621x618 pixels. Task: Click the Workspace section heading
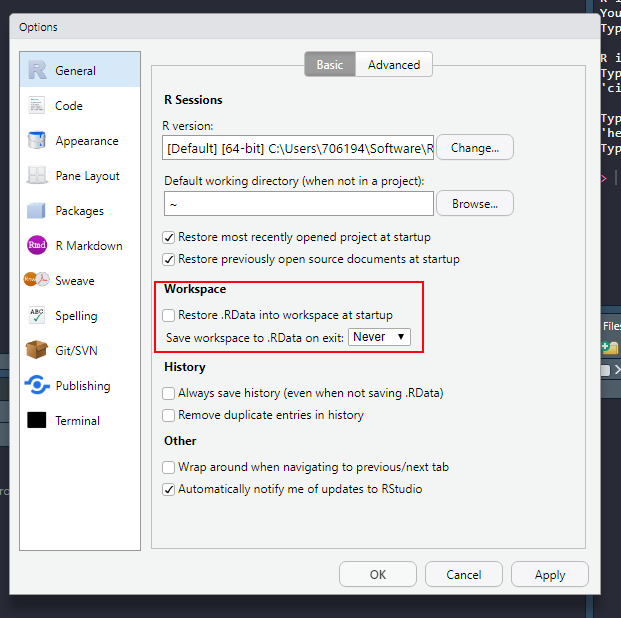[195, 289]
